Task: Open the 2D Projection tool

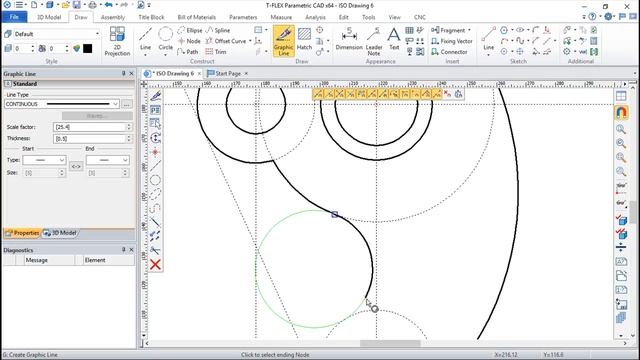Action: 117,41
